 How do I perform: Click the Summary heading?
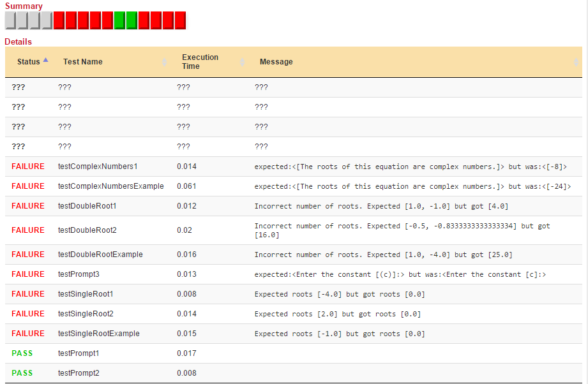click(24, 6)
